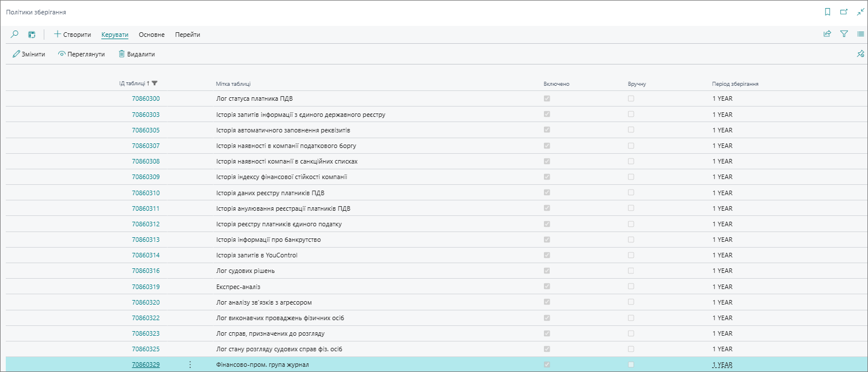Click the list view layout icon
Screen dimensions: 868x372
click(861, 34)
